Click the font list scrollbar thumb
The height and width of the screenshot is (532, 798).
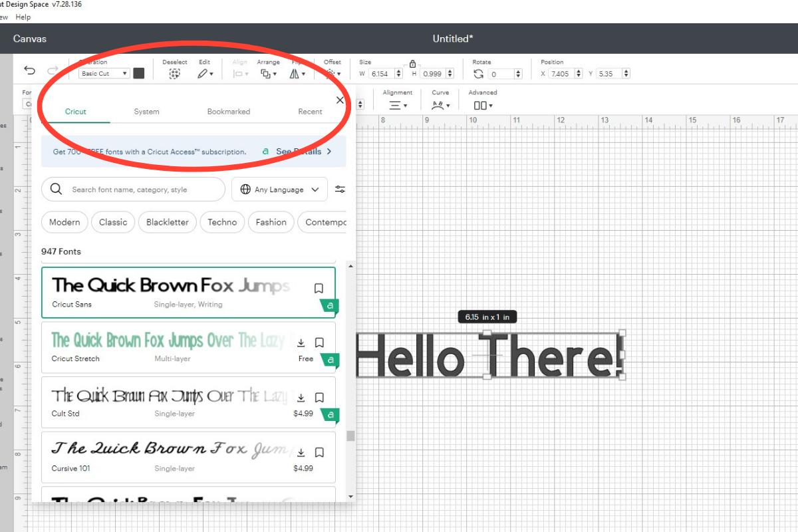[x=350, y=436]
